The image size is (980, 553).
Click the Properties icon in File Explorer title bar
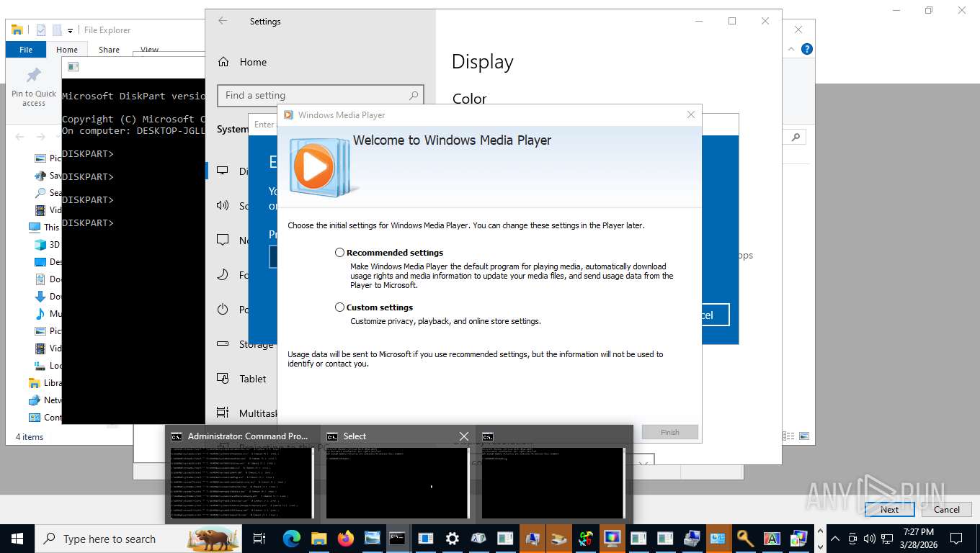[41, 30]
